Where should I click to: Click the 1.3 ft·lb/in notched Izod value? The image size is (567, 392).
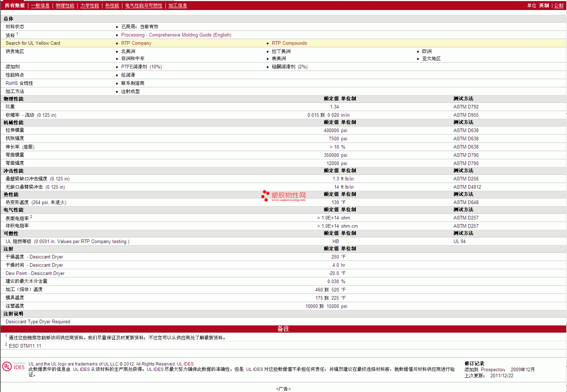[x=343, y=179]
